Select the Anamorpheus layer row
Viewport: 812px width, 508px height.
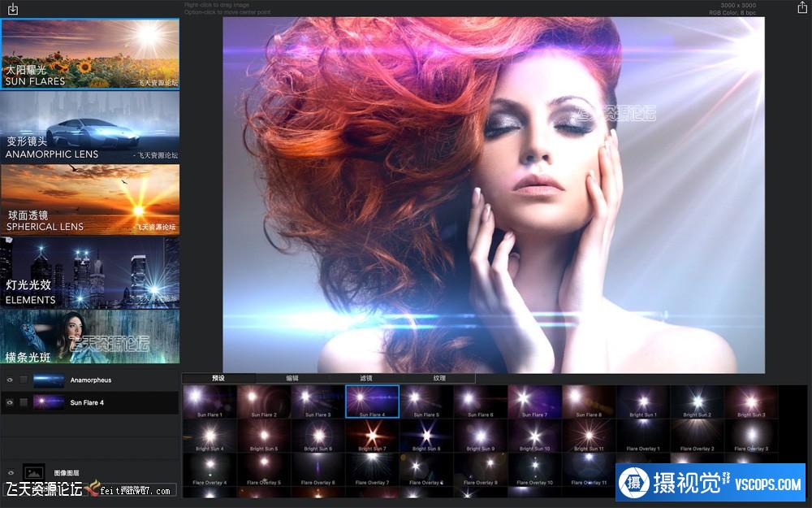coord(114,380)
